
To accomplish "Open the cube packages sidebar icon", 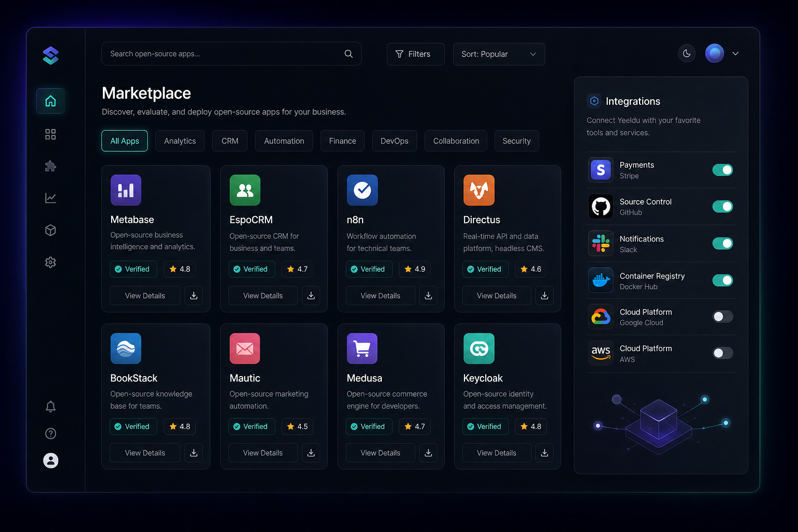I will click(x=50, y=230).
